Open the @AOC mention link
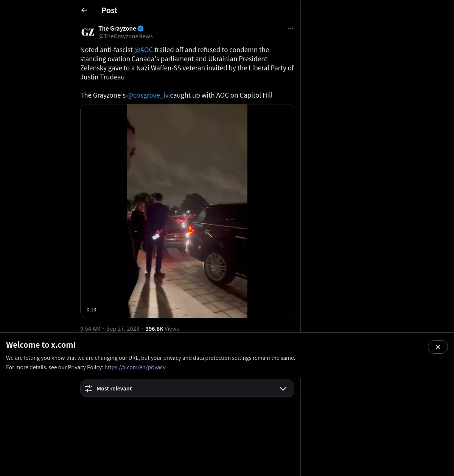The image size is (454, 476). (143, 50)
